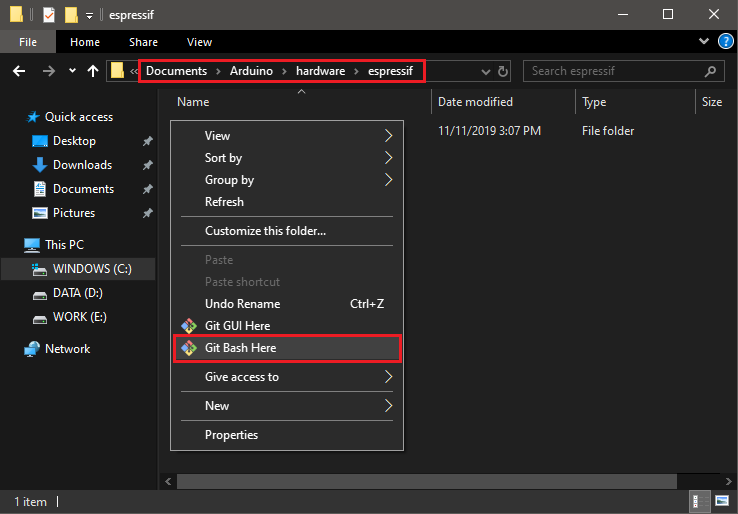Screen dimensions: 738x514
Task: Open the File tab
Action: [28, 42]
